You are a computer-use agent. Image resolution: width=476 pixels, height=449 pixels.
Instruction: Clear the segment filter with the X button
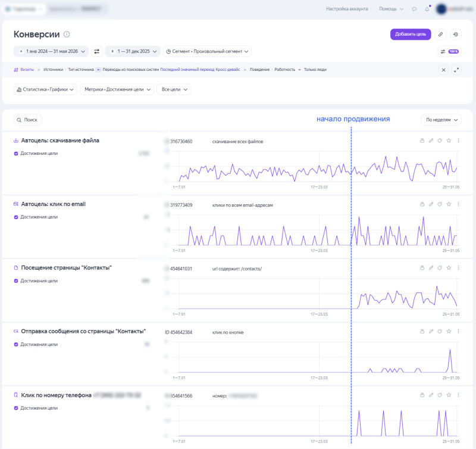pyautogui.click(x=443, y=70)
